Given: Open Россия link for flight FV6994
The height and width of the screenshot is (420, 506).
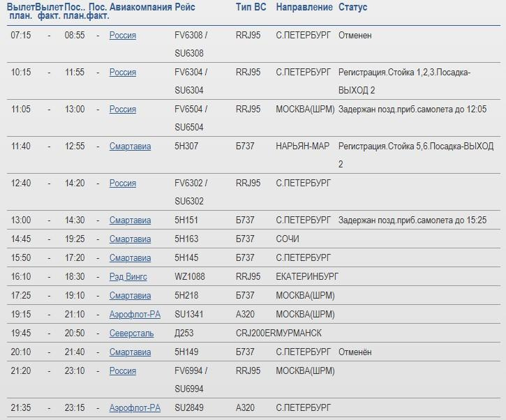Looking at the screenshot, I should point(123,370).
